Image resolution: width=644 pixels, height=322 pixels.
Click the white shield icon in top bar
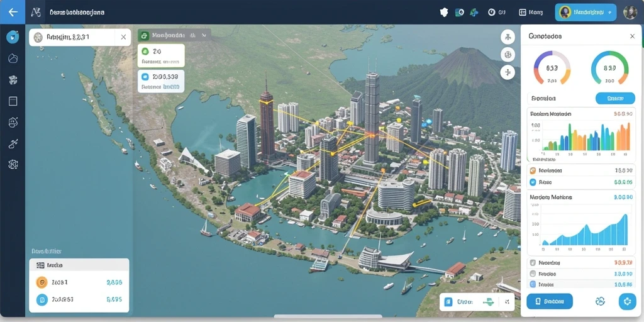444,13
